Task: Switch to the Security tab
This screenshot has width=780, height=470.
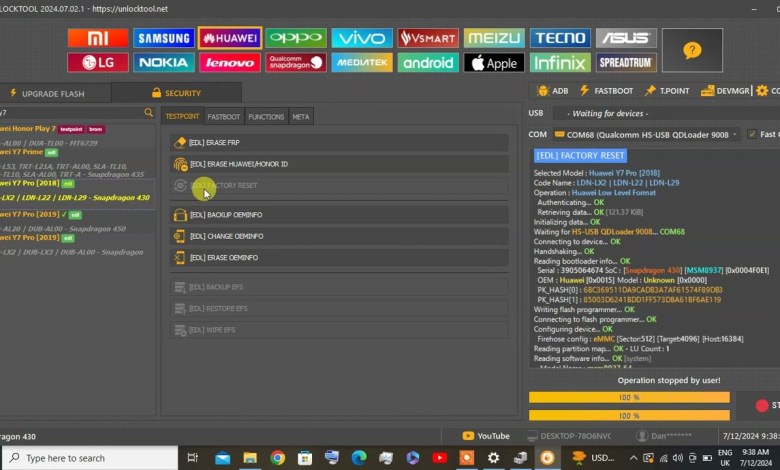Action: coord(177,93)
